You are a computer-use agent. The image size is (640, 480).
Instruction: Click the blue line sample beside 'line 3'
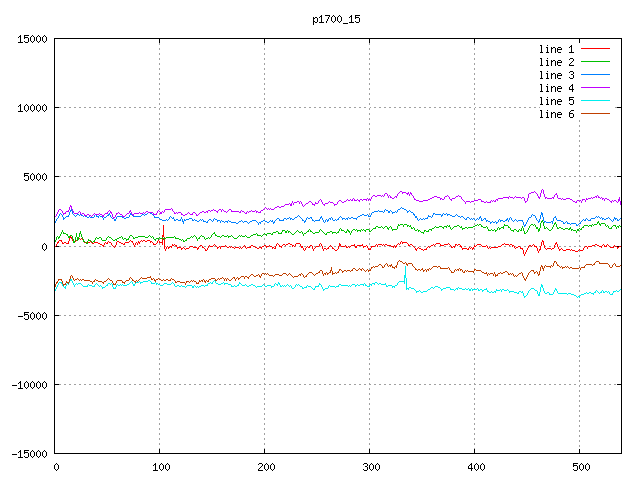click(596, 75)
